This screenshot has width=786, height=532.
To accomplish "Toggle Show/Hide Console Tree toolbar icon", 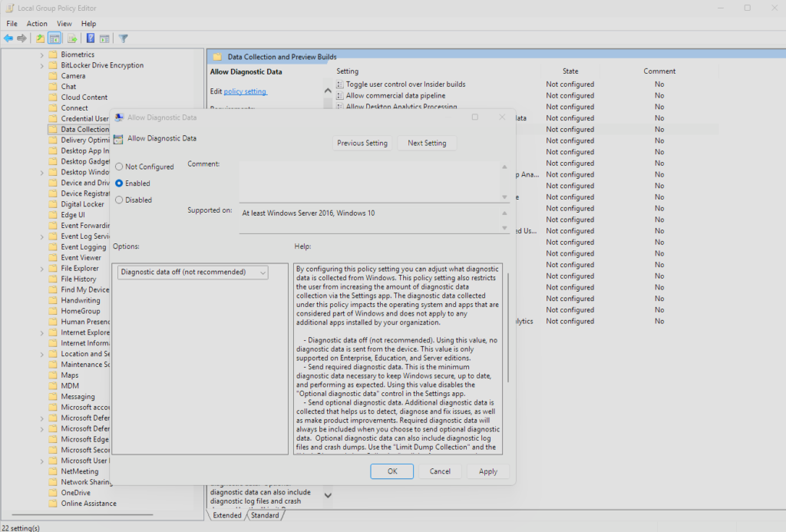I will (54, 38).
